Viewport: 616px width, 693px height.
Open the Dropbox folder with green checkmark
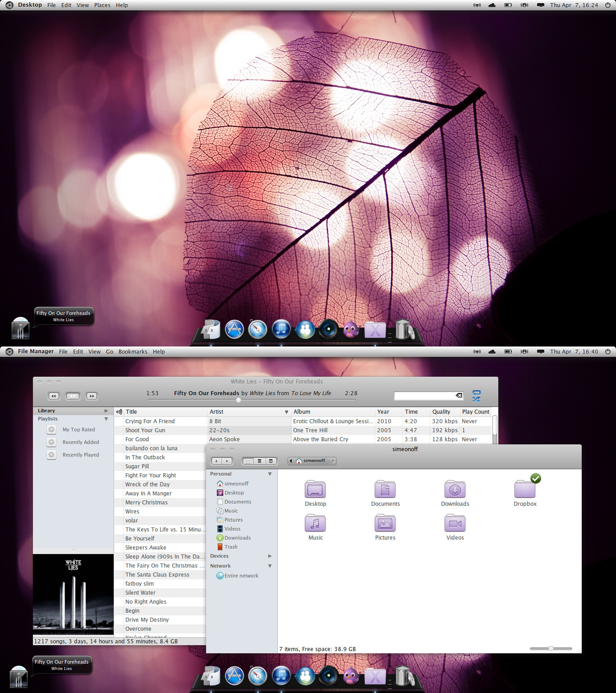525,489
